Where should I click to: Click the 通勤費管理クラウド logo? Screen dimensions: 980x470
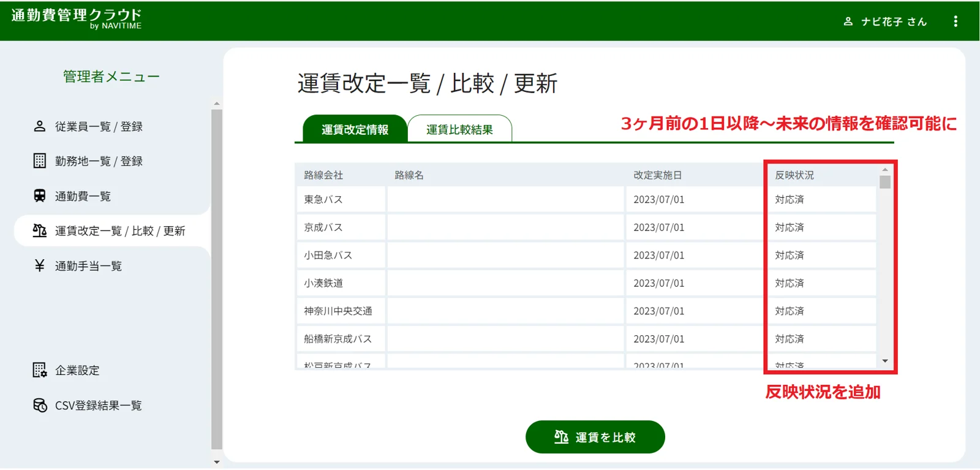click(x=77, y=18)
